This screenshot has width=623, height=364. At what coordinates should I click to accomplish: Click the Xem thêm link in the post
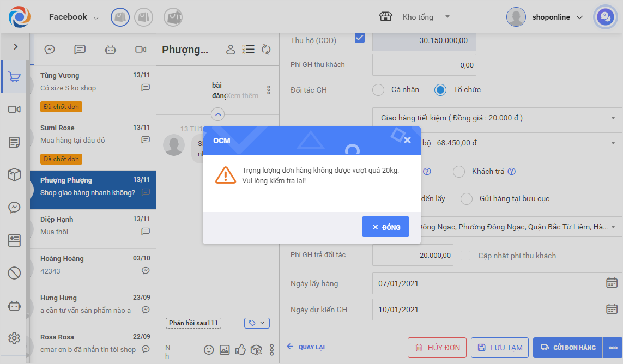(x=243, y=95)
